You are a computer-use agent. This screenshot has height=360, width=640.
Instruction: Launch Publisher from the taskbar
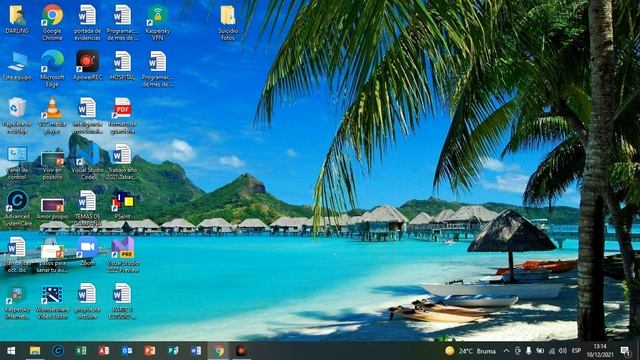(173, 351)
